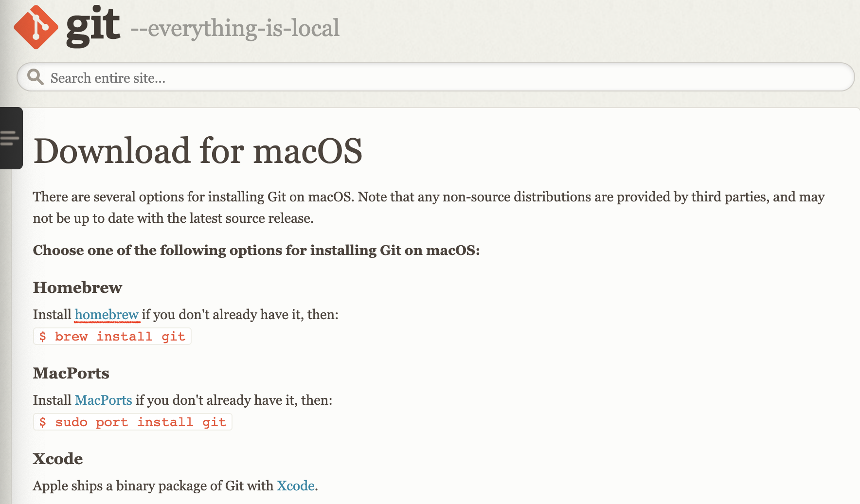The width and height of the screenshot is (860, 504).
Task: Click the magnifying glass search icon
Action: pos(35,77)
